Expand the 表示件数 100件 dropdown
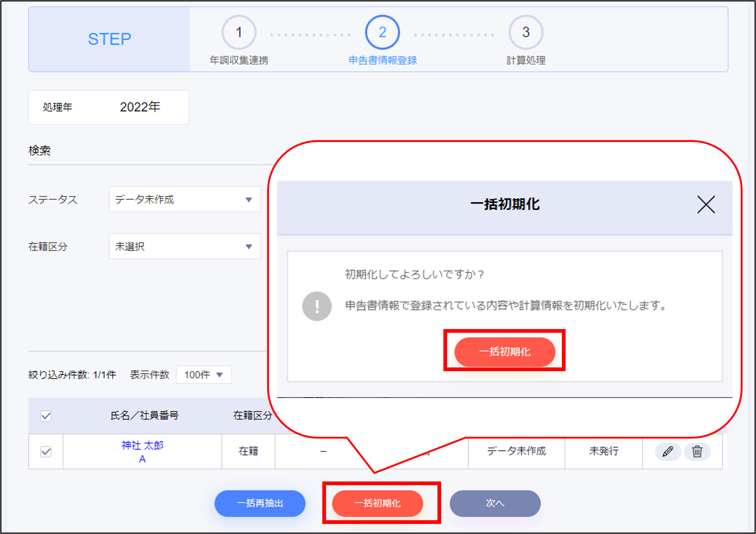The width and height of the screenshot is (756, 534). pyautogui.click(x=203, y=375)
